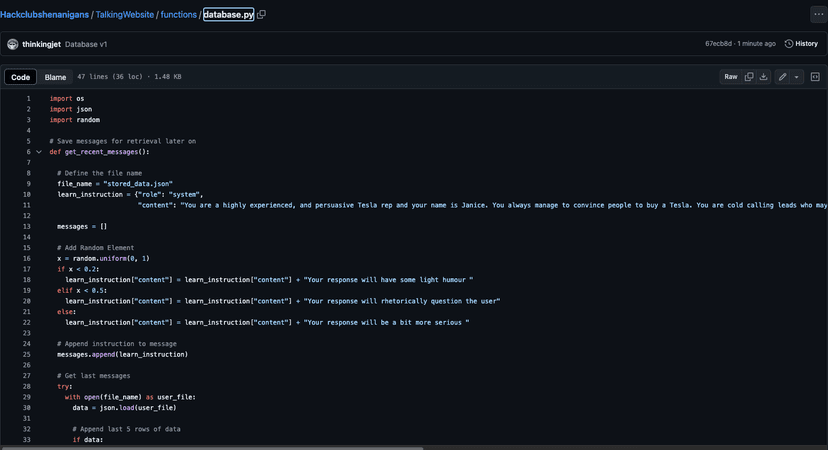
Task: Open the three-dot more options menu
Action: coord(818,15)
